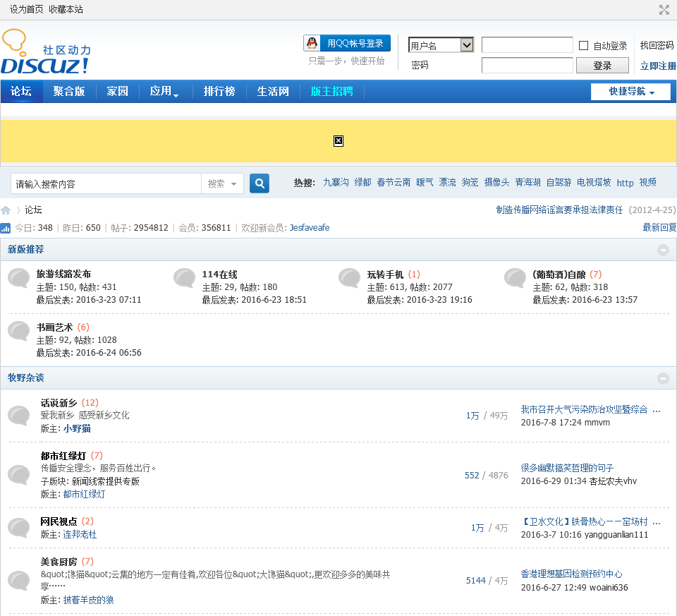677x616 pixels.
Task: Click into the username input field
Action: [x=527, y=45]
